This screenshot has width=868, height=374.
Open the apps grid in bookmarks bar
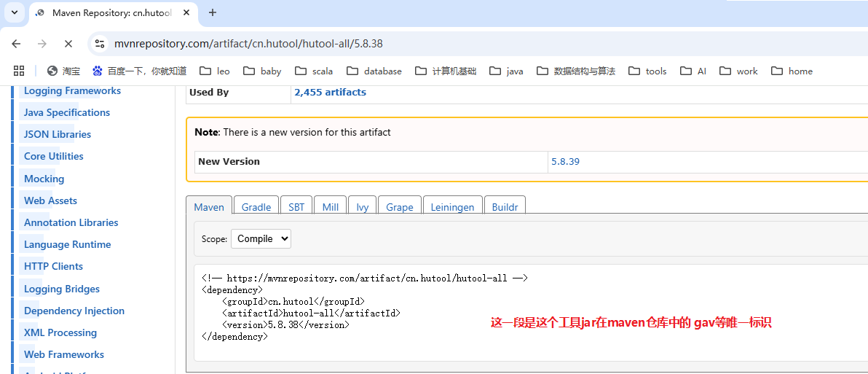19,71
